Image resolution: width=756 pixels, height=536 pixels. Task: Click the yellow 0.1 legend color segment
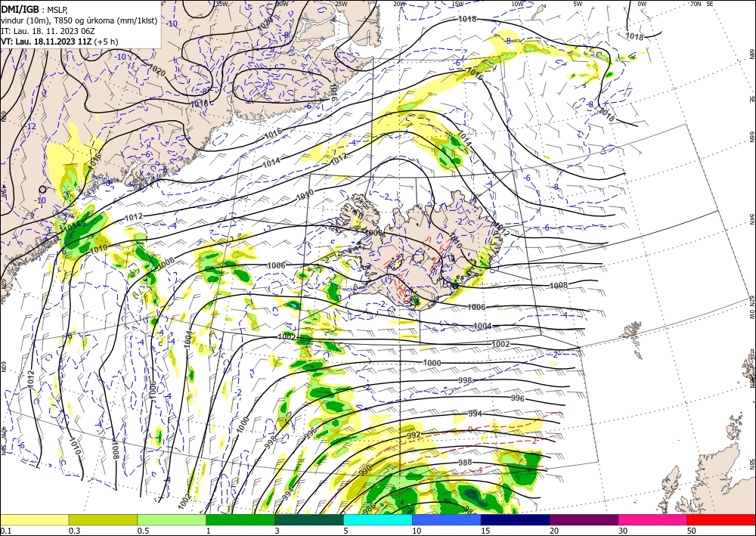pos(34,519)
